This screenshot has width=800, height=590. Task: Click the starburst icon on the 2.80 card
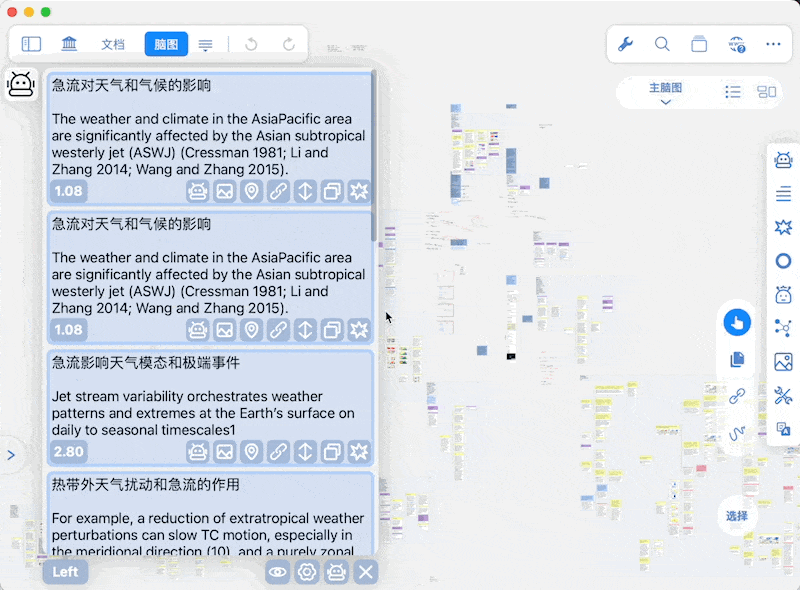point(359,452)
